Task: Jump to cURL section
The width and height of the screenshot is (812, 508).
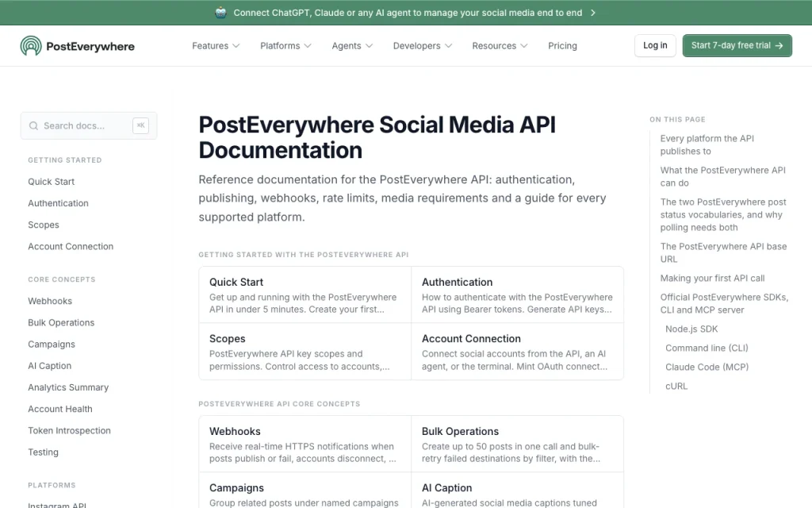Action: [676, 387]
